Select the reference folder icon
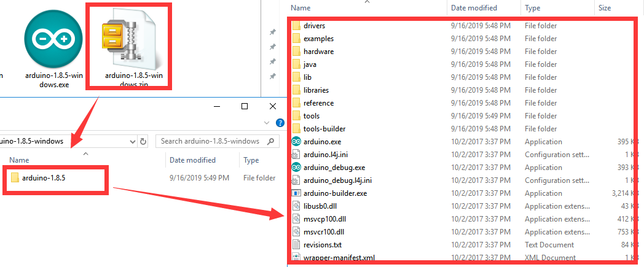644x267 pixels. 297,103
